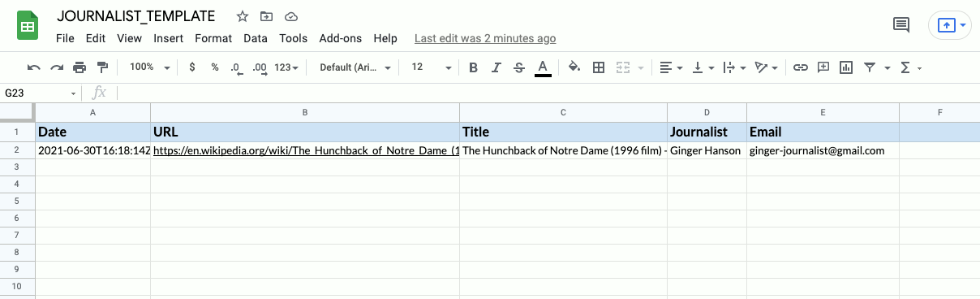Screen dimensions: 980x299
Task: Open the Help menu
Action: click(x=385, y=38)
